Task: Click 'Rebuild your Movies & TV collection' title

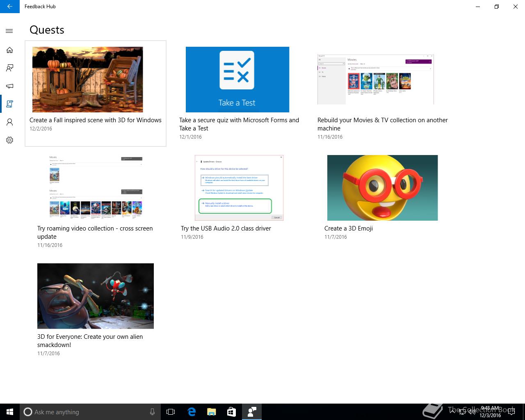Action: tap(382, 124)
